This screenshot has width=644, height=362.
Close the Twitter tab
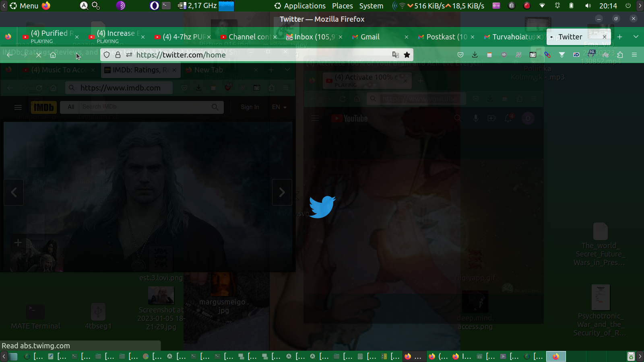(605, 37)
